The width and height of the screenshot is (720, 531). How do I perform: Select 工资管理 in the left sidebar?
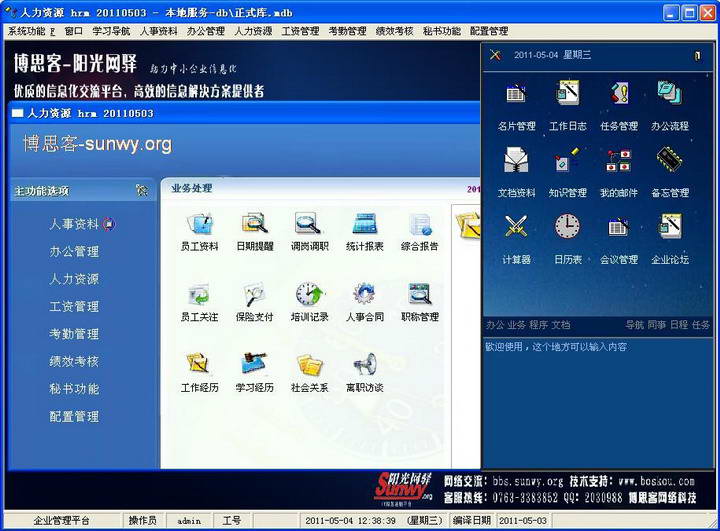pyautogui.click(x=74, y=307)
